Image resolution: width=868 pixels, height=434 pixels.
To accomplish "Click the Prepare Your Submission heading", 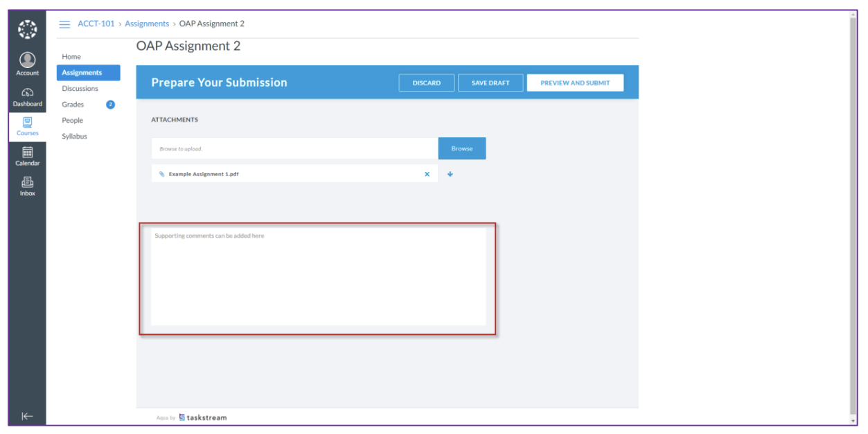I will (219, 83).
